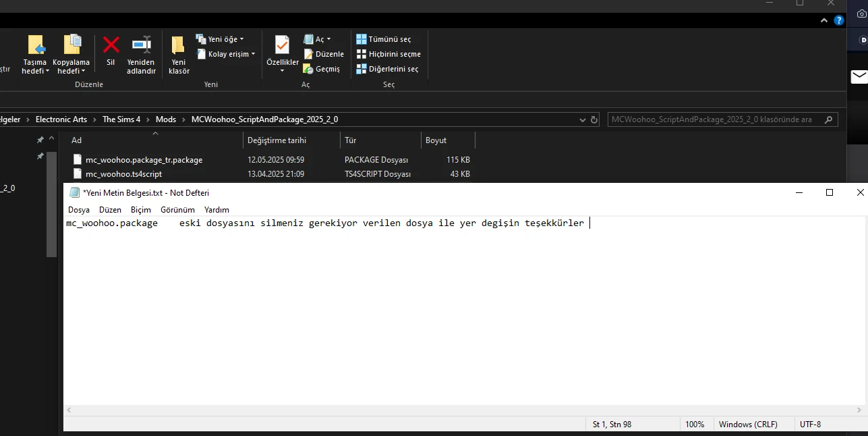Select mc_woohoo.ts4script file
The image size is (868, 436).
tap(123, 174)
